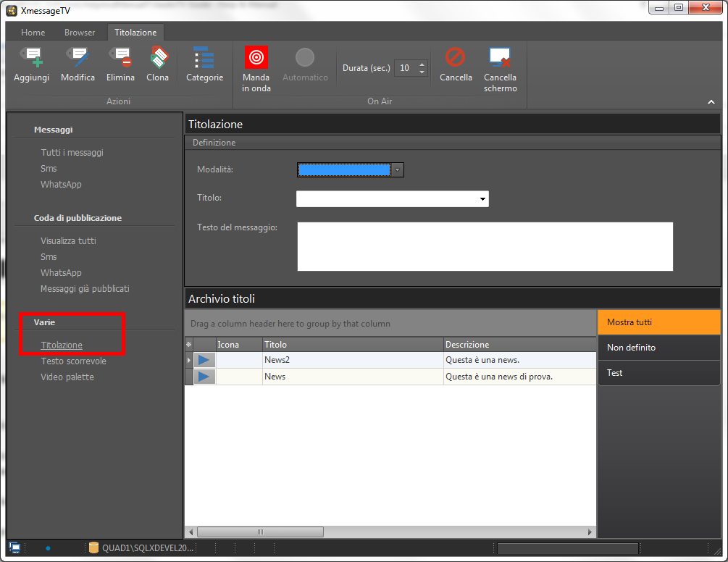Sort by the Icona column header
728x562 pixels.
coord(239,344)
